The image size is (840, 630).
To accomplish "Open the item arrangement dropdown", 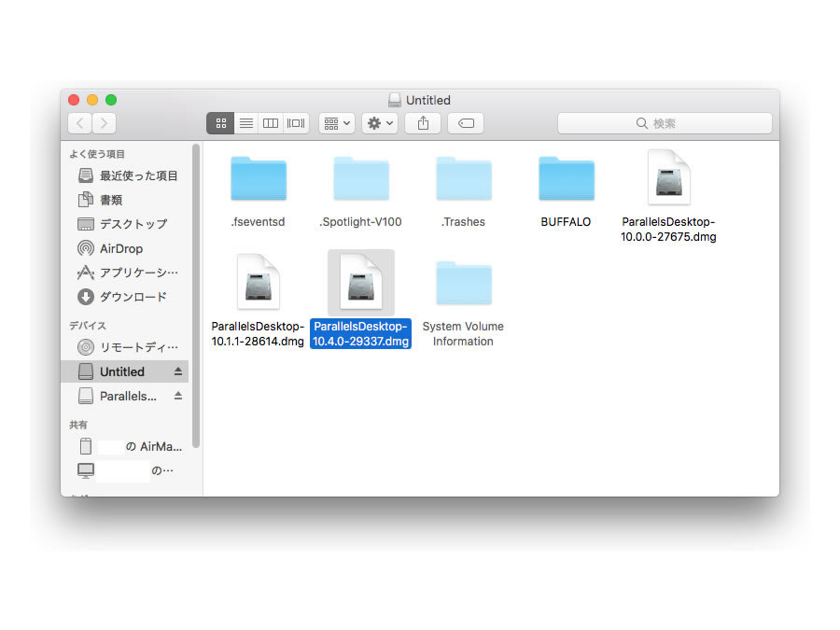I will (337, 123).
